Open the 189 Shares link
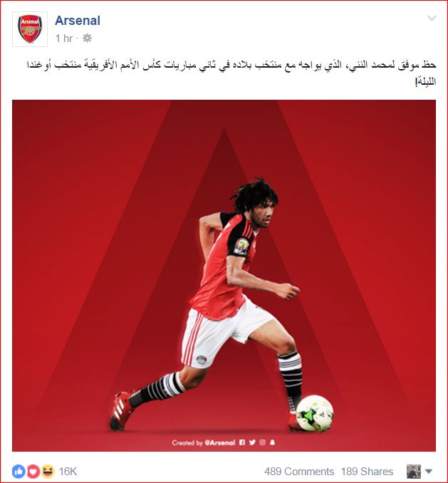 pyautogui.click(x=367, y=472)
